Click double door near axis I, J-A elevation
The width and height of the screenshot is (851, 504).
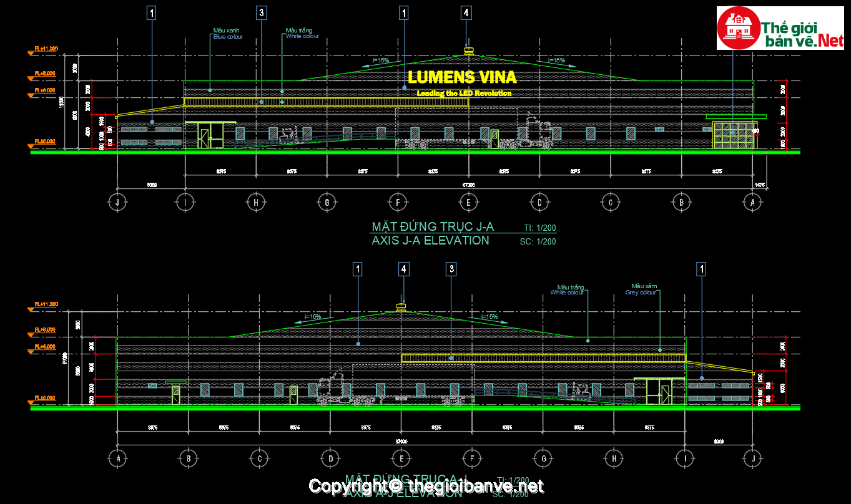pyautogui.click(x=210, y=135)
